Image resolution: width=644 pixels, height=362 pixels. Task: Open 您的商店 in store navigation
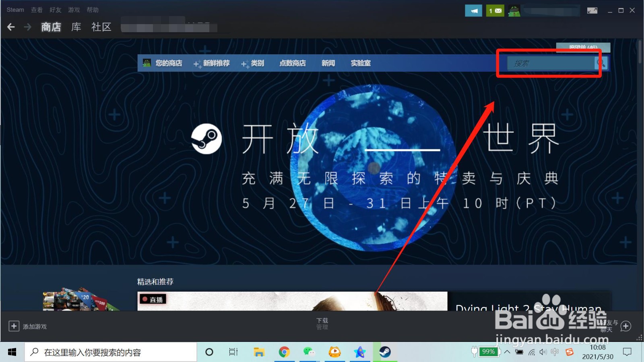click(169, 63)
